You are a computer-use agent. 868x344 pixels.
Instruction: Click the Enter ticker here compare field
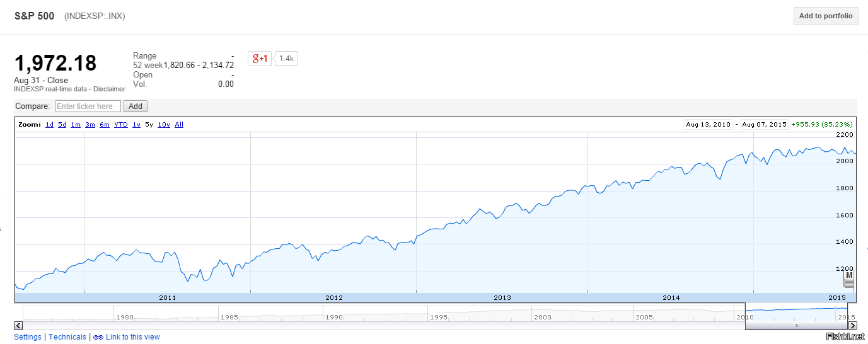click(x=88, y=106)
